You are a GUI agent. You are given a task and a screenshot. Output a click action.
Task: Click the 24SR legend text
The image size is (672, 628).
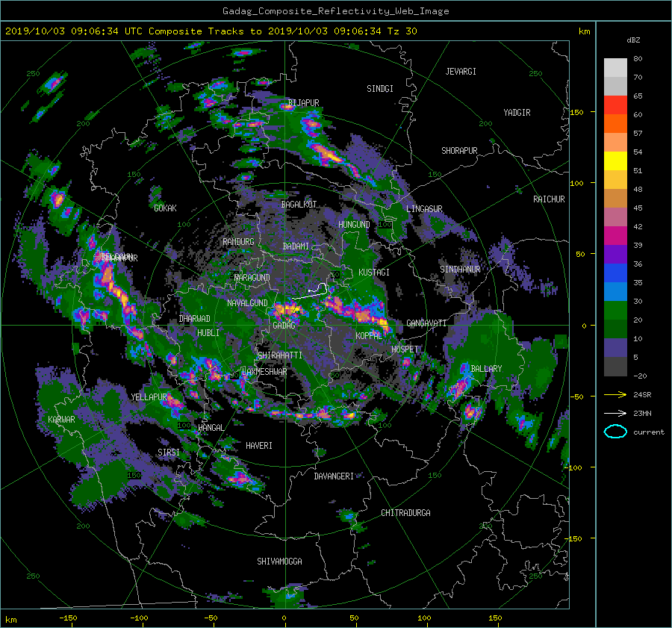click(x=642, y=395)
